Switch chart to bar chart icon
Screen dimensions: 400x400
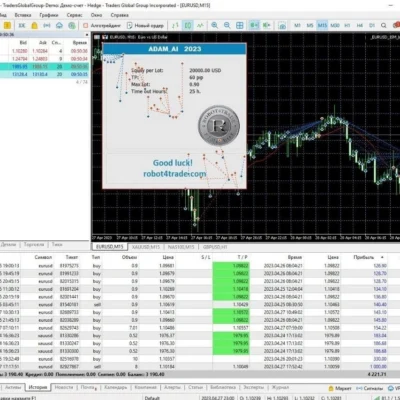point(175,25)
